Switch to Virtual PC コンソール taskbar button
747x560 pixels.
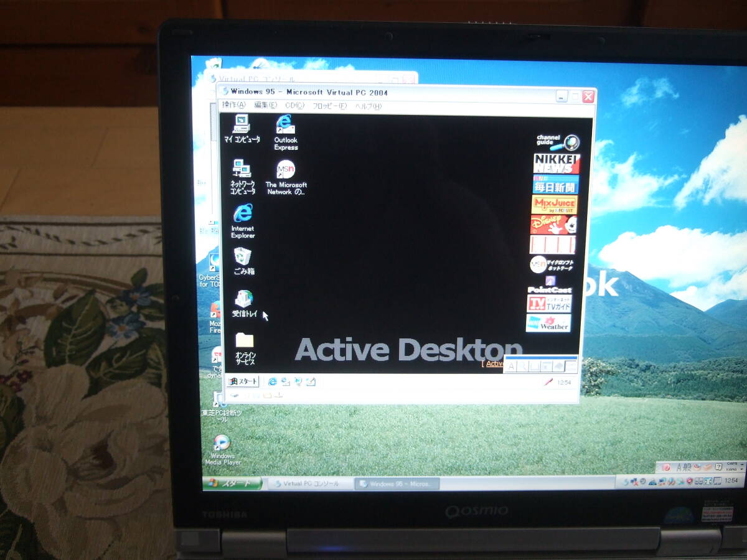pyautogui.click(x=310, y=483)
